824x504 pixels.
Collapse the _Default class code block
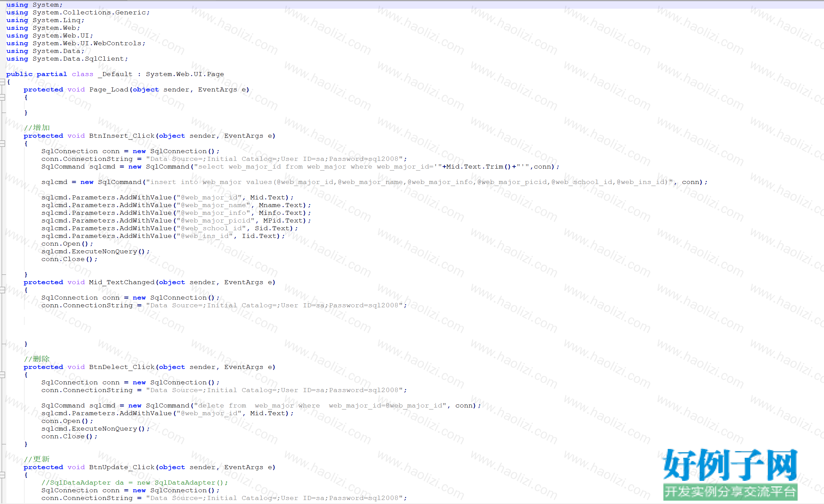point(2,82)
